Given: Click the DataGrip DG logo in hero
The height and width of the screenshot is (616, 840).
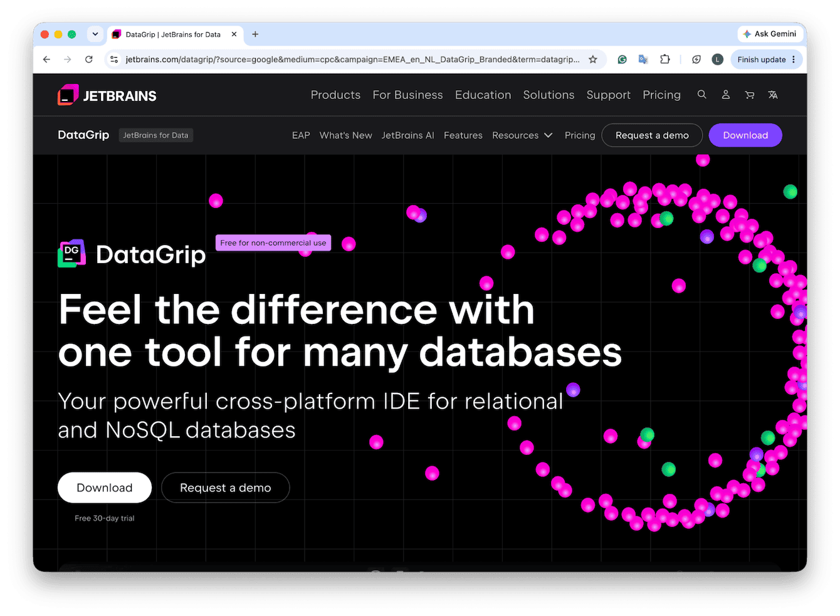Looking at the screenshot, I should point(72,254).
